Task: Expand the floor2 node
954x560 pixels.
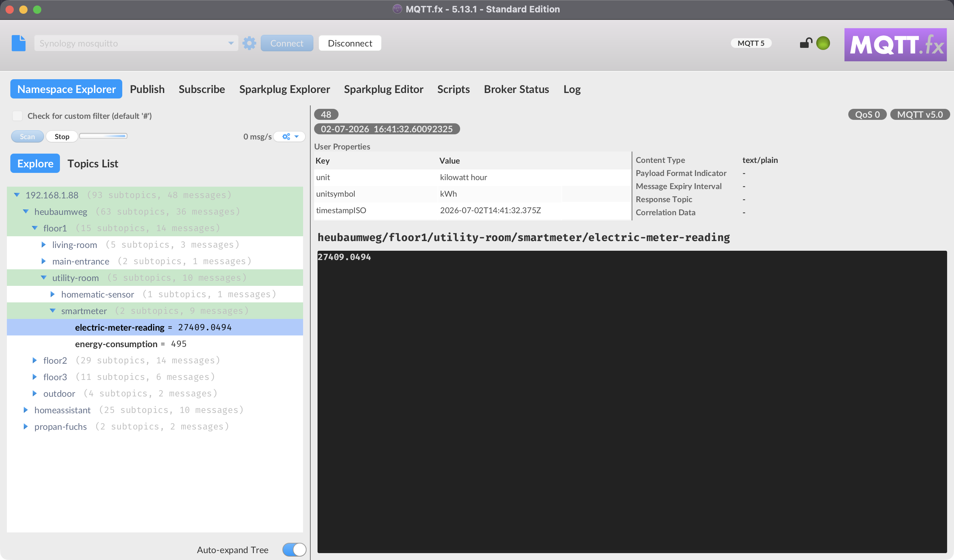Action: [x=34, y=361]
